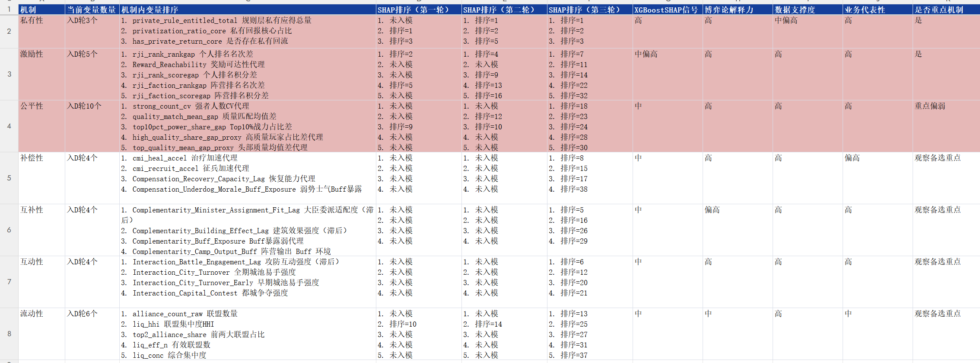Viewport: 980px width, 363px height.
Task: Select the 机制 header cell
Action: coord(41,10)
